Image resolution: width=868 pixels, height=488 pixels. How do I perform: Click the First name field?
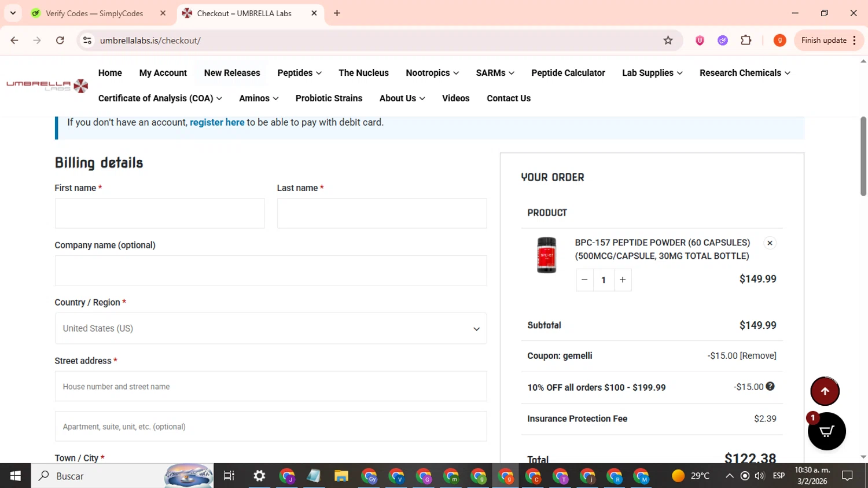pyautogui.click(x=160, y=213)
